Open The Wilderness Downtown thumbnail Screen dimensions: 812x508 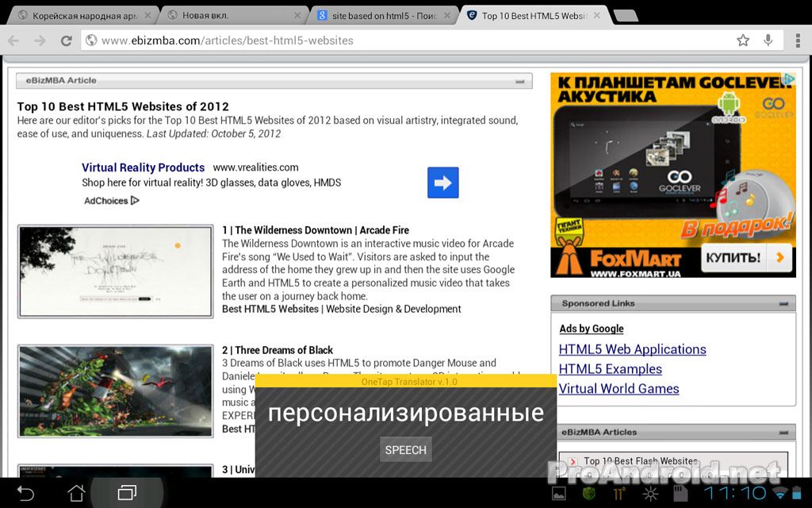116,271
